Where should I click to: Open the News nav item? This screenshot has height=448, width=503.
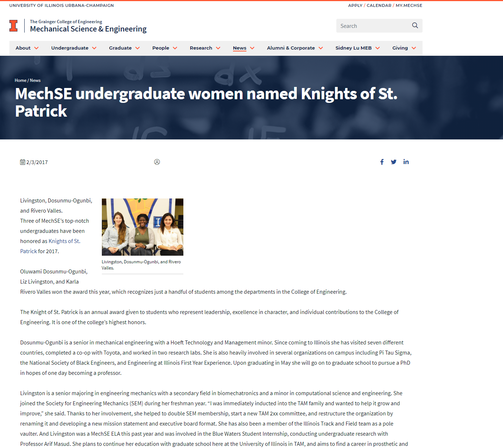pos(240,48)
